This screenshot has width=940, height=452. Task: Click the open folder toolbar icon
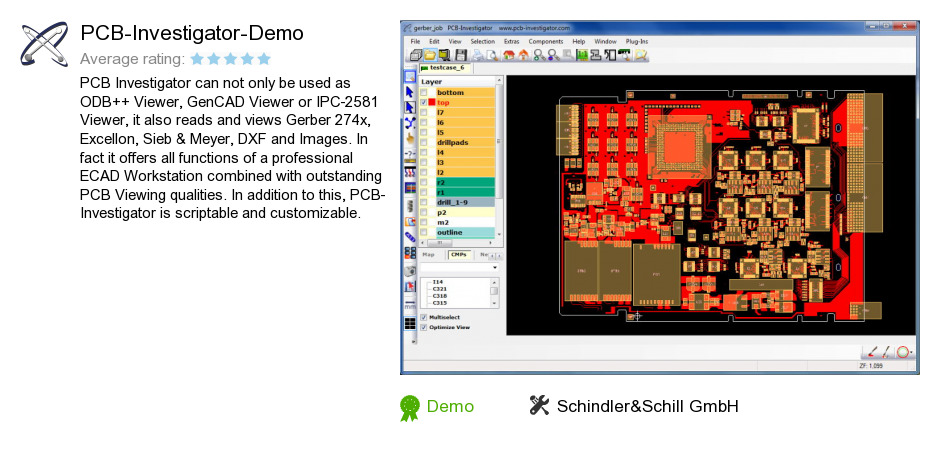tap(430, 55)
